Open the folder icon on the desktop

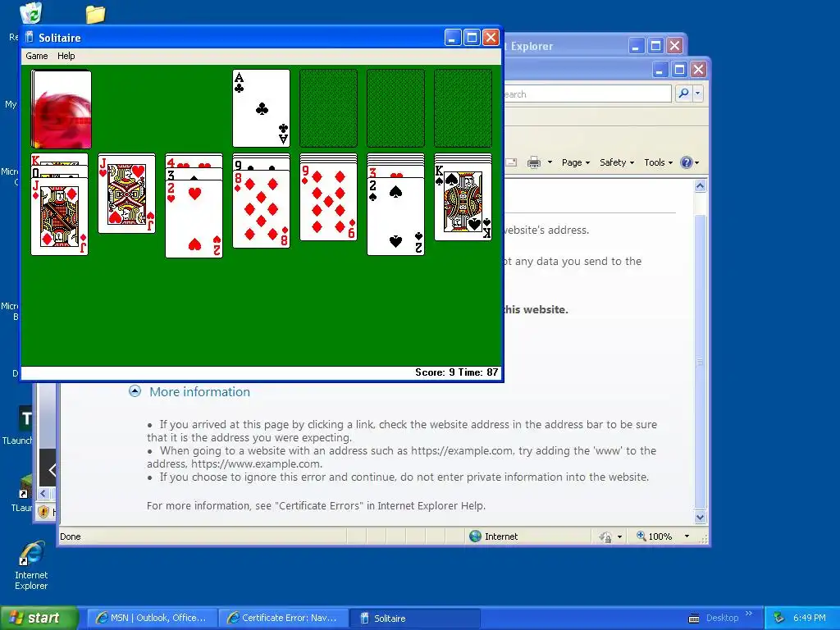point(95,14)
